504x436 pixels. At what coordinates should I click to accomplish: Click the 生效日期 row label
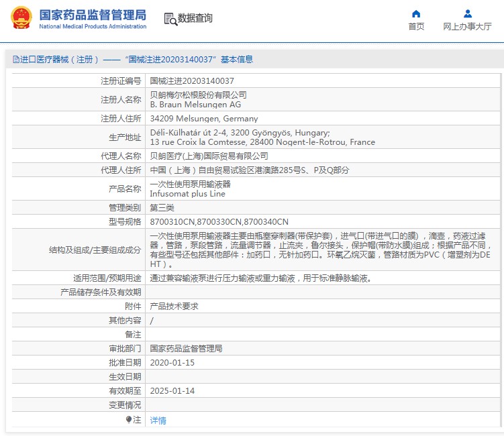point(125,376)
